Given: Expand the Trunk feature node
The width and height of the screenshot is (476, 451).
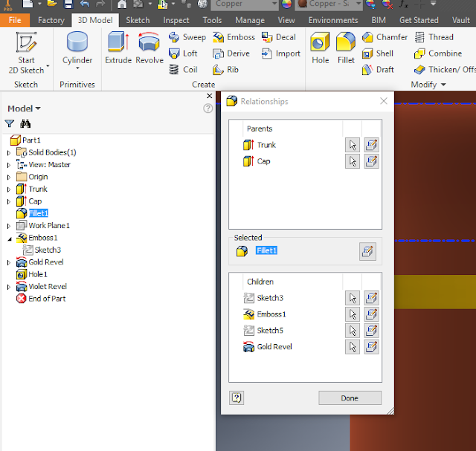Looking at the screenshot, I should (x=9, y=189).
